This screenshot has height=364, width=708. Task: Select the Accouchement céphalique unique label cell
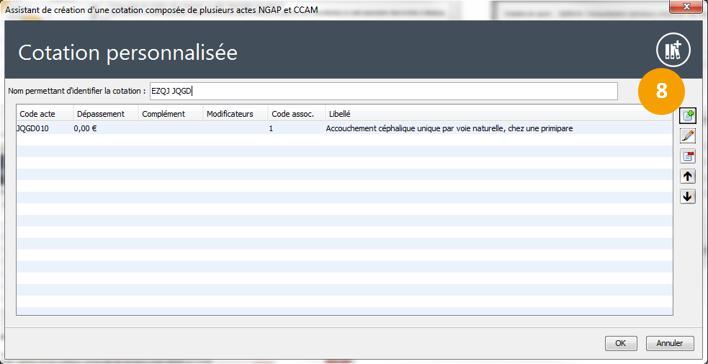click(x=449, y=129)
